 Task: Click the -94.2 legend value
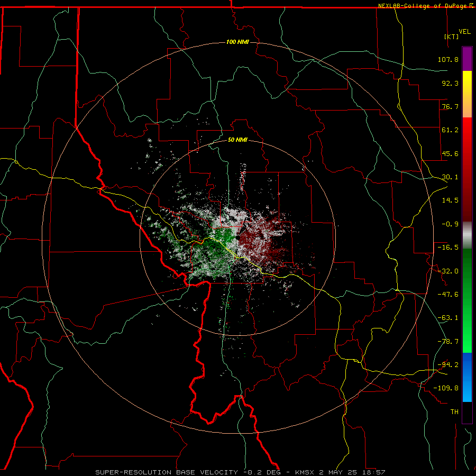pyautogui.click(x=448, y=365)
